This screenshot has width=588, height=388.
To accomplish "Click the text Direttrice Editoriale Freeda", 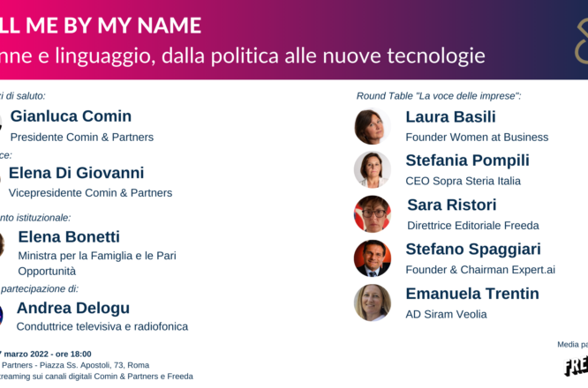I will coord(473,226).
